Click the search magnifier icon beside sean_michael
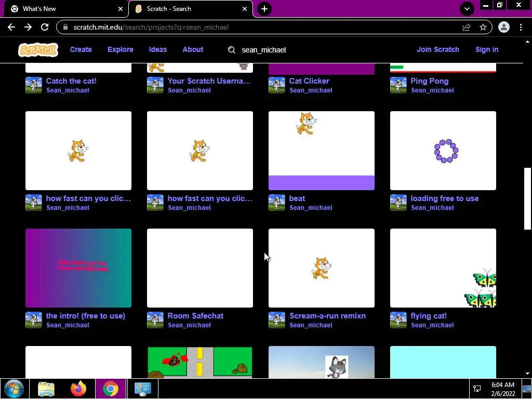The width and height of the screenshot is (532, 399). pos(231,50)
